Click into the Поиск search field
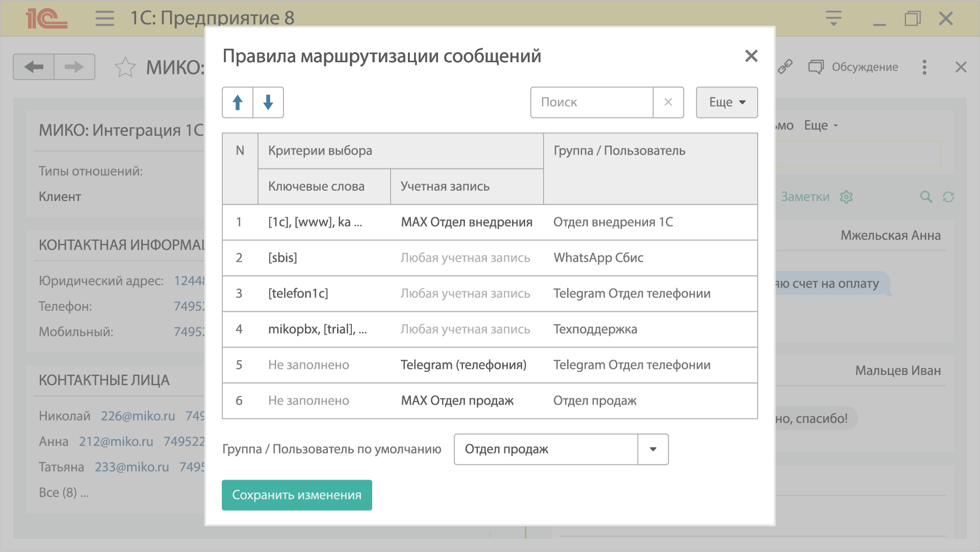980x552 pixels. (591, 103)
